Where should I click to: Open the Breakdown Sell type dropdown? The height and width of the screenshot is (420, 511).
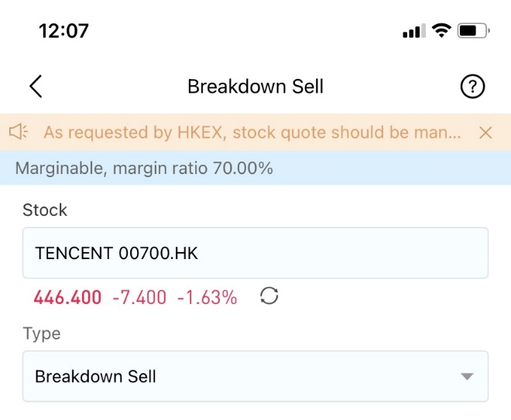point(256,376)
